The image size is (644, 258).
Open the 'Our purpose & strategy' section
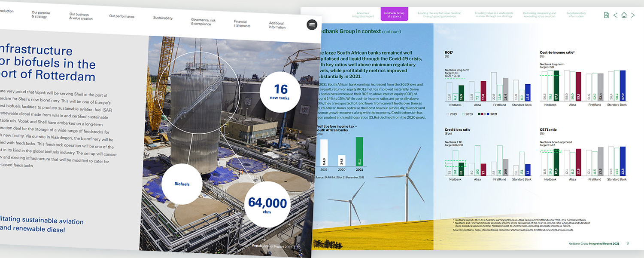tap(40, 14)
